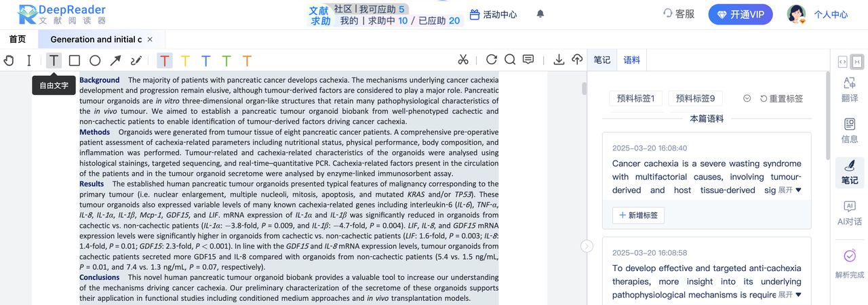Viewport: 868px width, 305px height.
Task: Select the circle drawing tool
Action: (95, 60)
